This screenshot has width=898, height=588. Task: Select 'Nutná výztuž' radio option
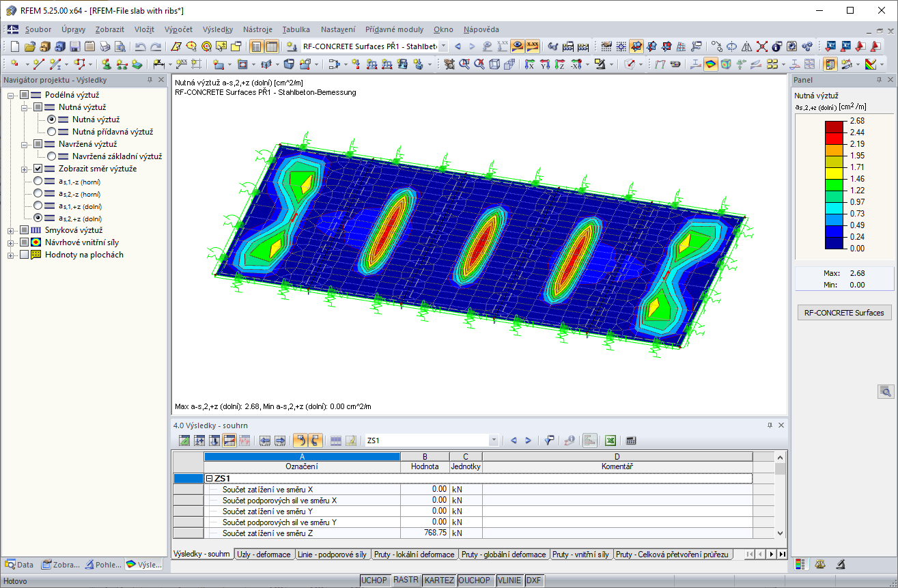[x=51, y=120]
